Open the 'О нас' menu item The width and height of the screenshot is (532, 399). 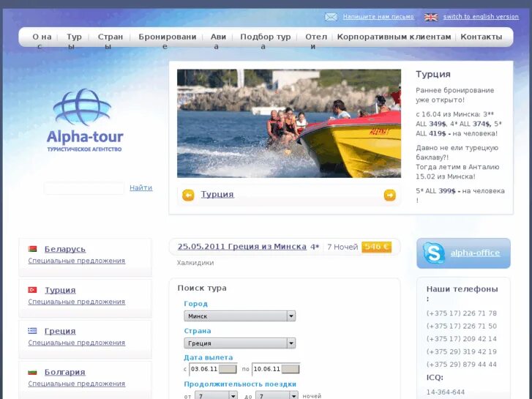[x=42, y=41]
